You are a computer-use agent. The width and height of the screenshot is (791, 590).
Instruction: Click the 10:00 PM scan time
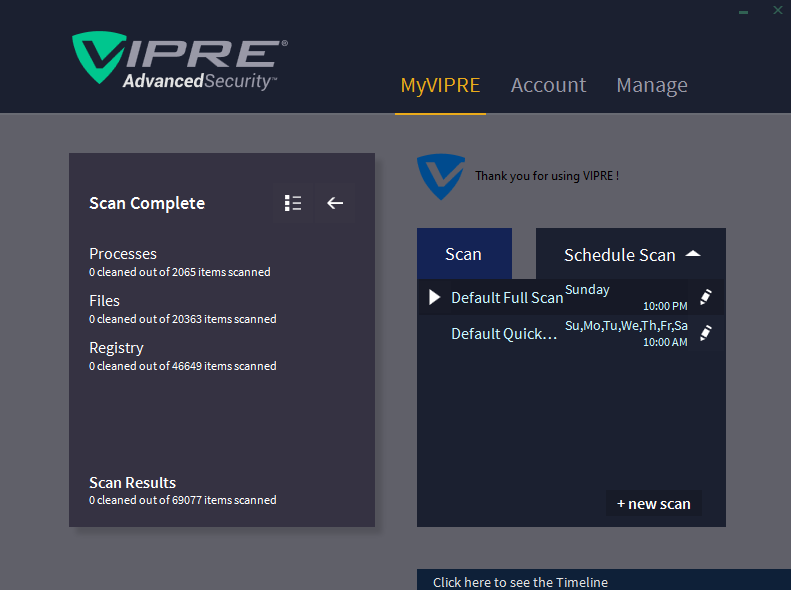tap(665, 306)
